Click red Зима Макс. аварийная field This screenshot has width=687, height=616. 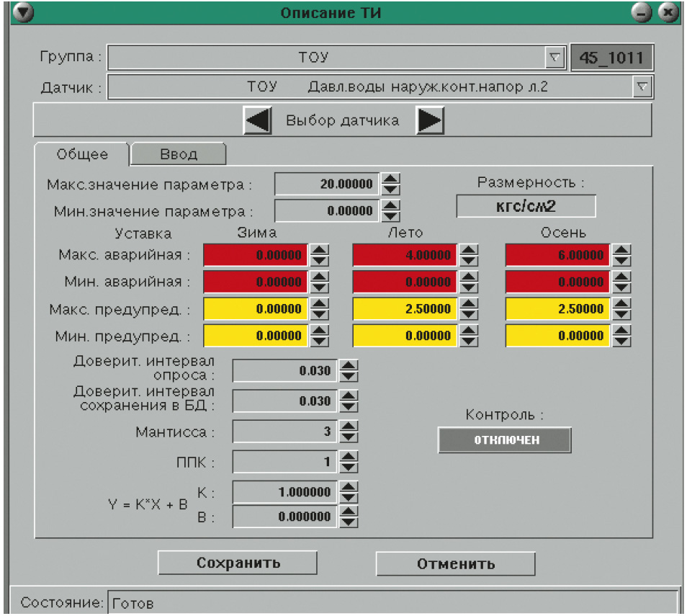(x=256, y=255)
